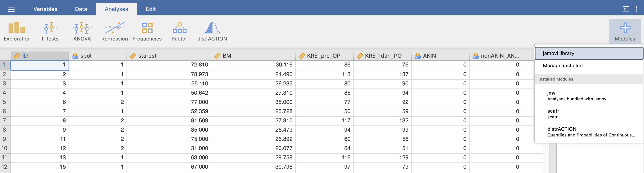Image resolution: width=644 pixels, height=173 pixels.
Task: Select the ID column header
Action: click(x=40, y=56)
